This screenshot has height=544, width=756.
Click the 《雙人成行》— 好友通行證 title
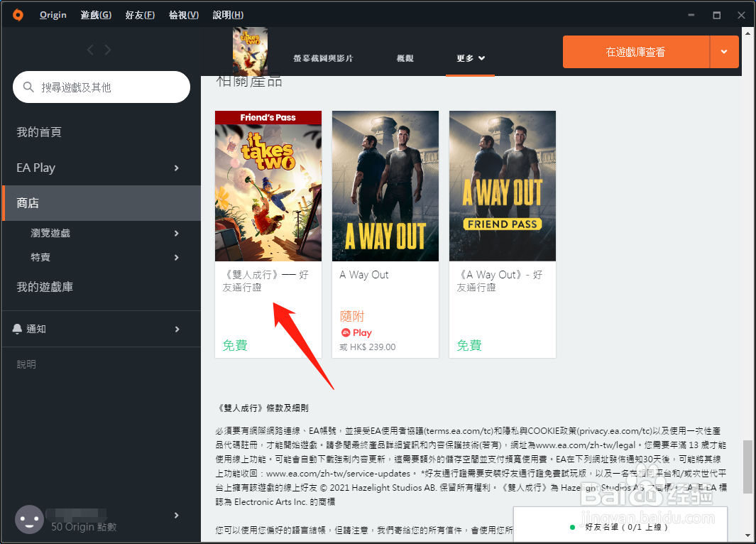tap(265, 281)
